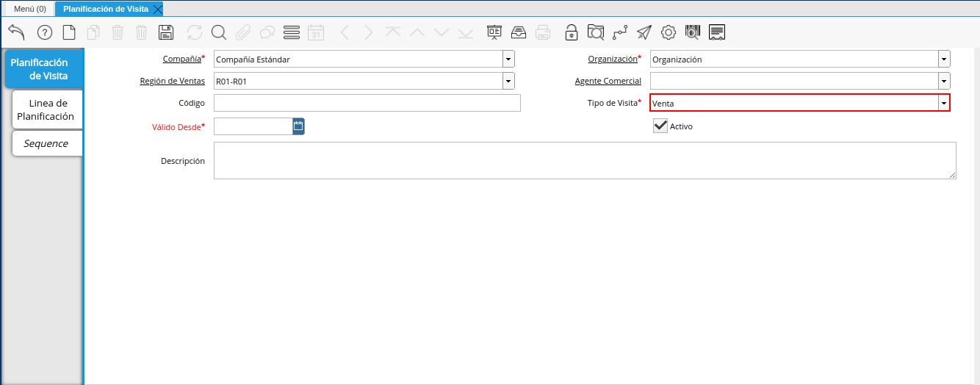The width and height of the screenshot is (980, 385).
Task: Open the Válido Desde calendar picker
Action: click(298, 126)
